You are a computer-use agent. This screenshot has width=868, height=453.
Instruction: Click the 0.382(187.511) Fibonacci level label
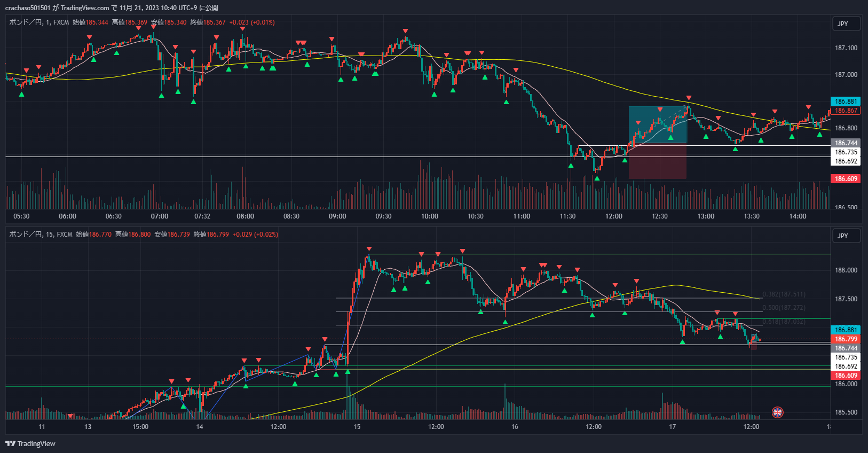tap(784, 294)
